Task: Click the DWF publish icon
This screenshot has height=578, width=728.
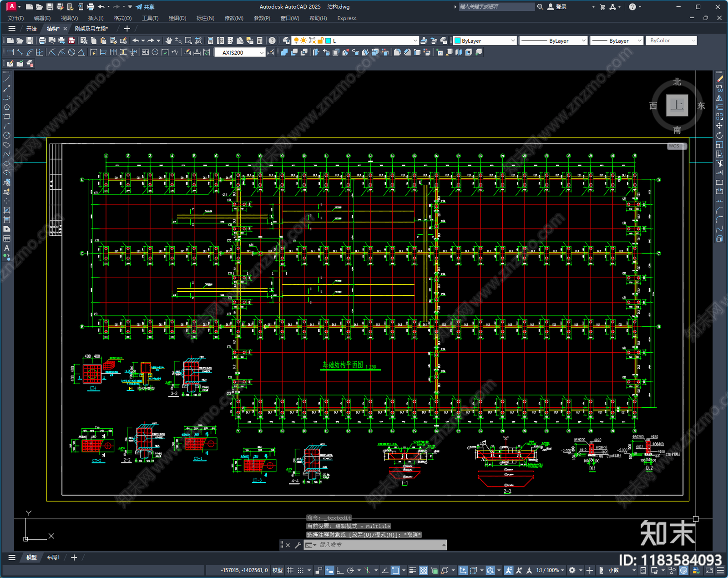Action: tap(71, 41)
